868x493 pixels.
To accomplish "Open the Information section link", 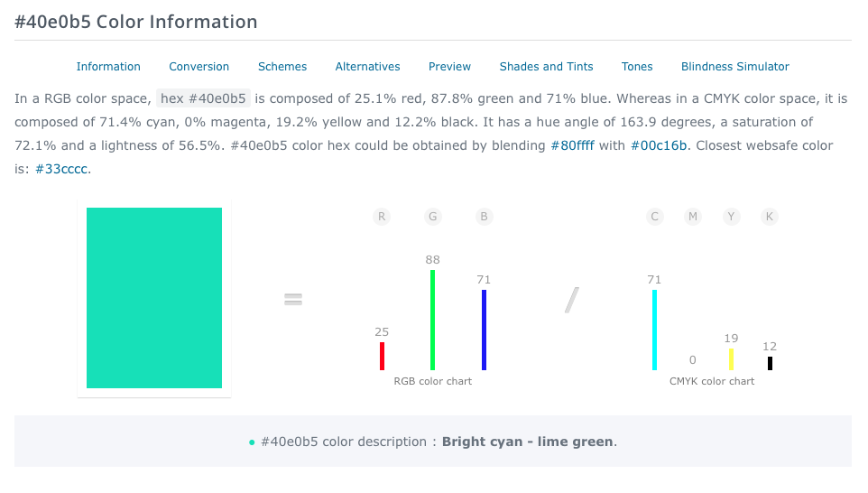I will [108, 67].
